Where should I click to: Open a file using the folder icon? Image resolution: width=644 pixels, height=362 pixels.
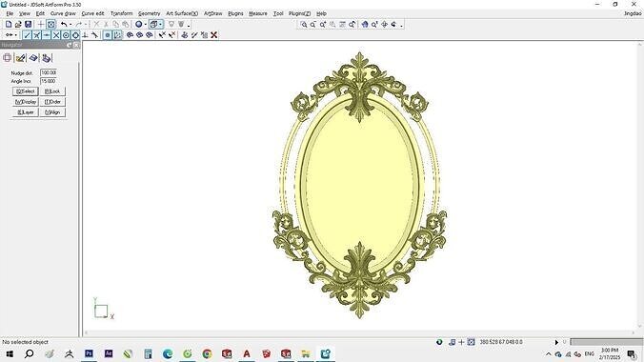18,24
